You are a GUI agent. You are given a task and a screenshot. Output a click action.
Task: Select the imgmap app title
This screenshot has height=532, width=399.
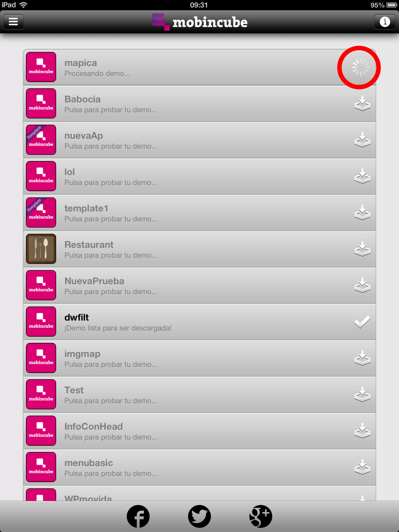coord(82,354)
